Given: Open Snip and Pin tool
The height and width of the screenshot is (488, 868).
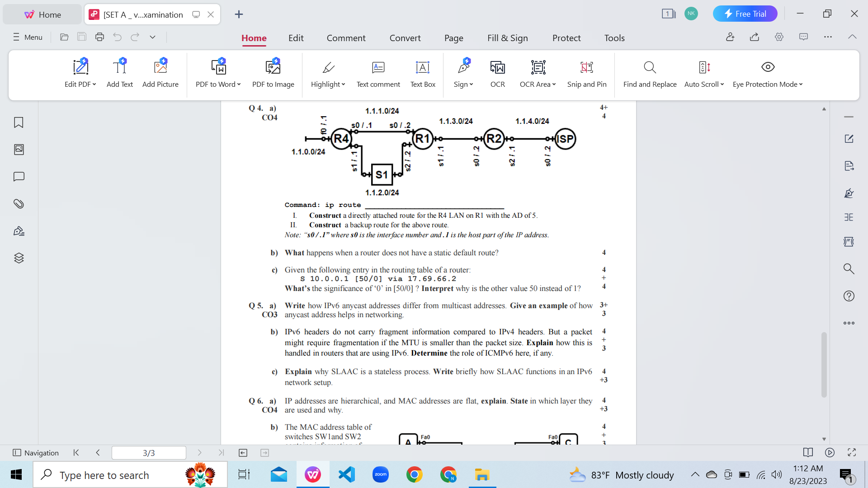Looking at the screenshot, I should [587, 73].
